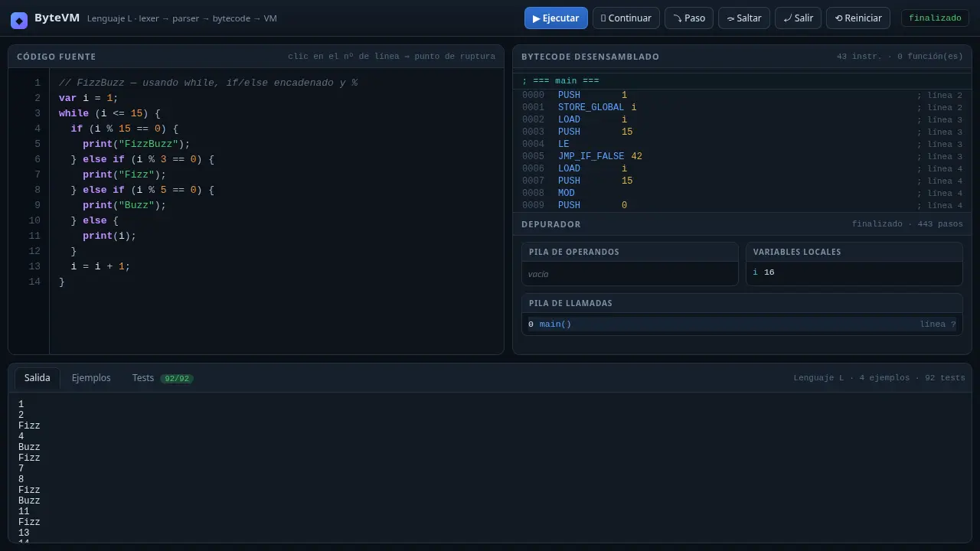The image size is (980, 551).
Task: Click the '43 instr. · 0 función(es)' text
Action: [900, 57]
